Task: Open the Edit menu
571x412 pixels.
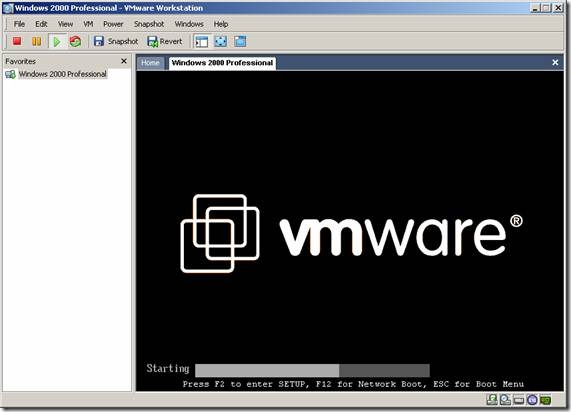Action: (41, 24)
